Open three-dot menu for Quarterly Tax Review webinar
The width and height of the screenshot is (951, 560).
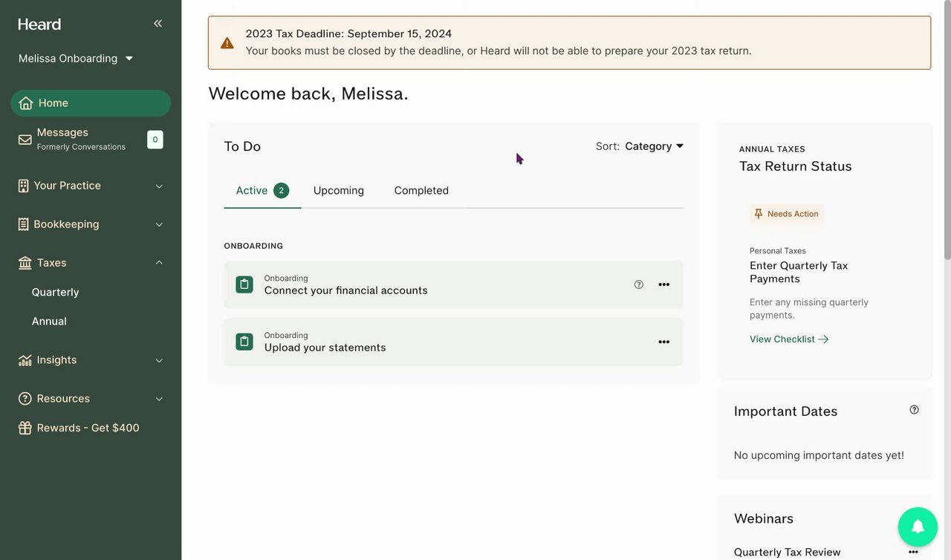point(913,552)
